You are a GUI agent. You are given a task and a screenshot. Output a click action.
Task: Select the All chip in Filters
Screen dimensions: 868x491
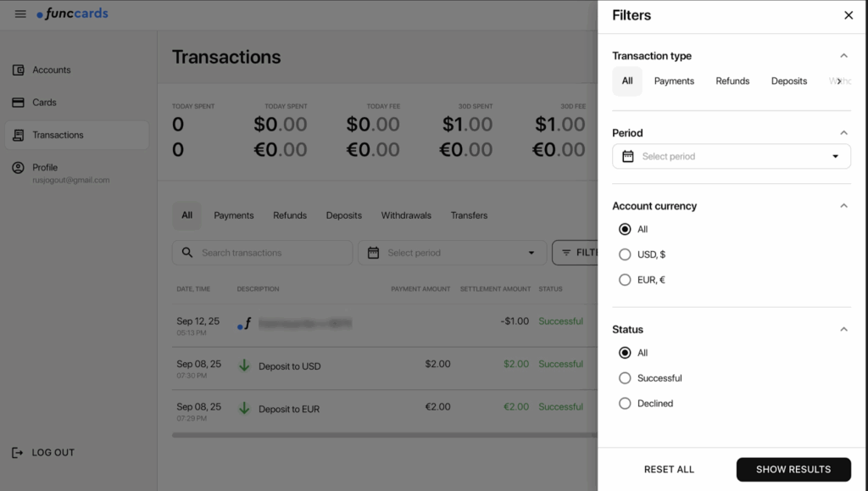click(627, 81)
